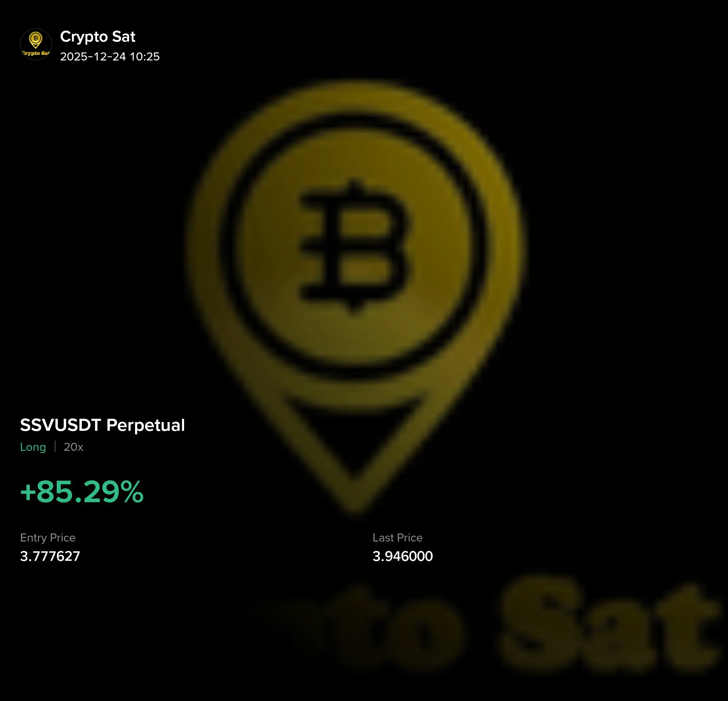Click the divider between Long and 20x
Viewport: 728px width, 701px height.
[x=55, y=446]
